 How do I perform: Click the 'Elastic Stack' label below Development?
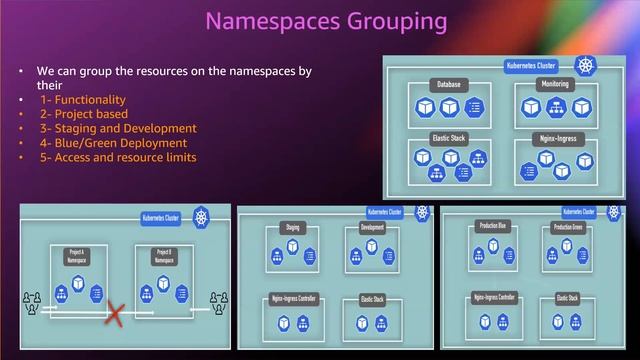pos(372,300)
